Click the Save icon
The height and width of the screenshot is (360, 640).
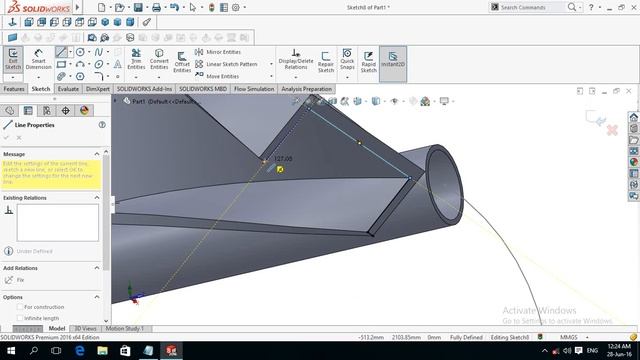[x=138, y=7]
